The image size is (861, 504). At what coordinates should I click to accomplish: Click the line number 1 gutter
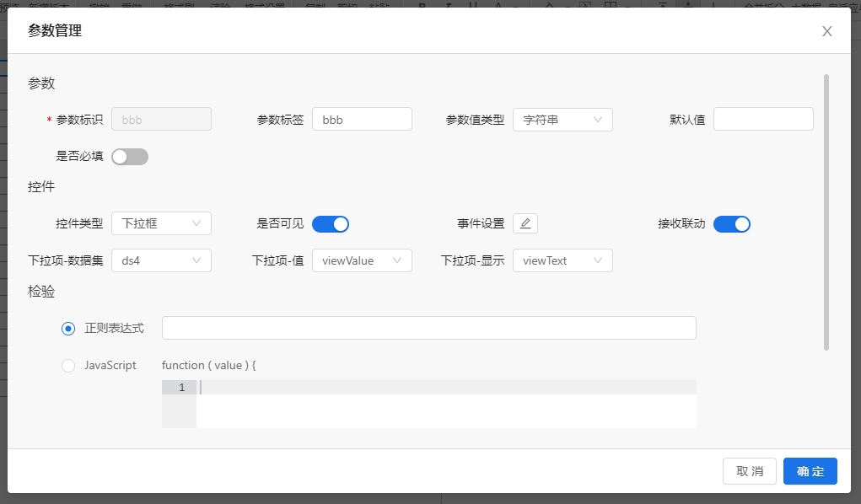tap(179, 388)
